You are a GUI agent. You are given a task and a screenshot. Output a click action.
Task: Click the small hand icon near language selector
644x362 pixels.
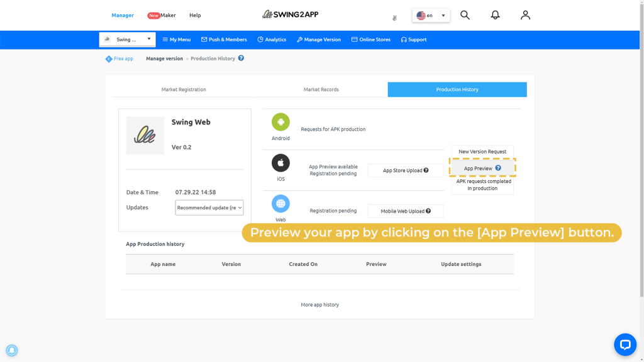[x=394, y=18]
